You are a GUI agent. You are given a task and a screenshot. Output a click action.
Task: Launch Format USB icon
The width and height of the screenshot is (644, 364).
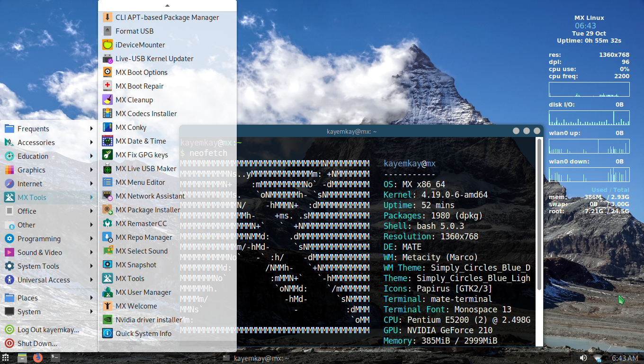(107, 31)
